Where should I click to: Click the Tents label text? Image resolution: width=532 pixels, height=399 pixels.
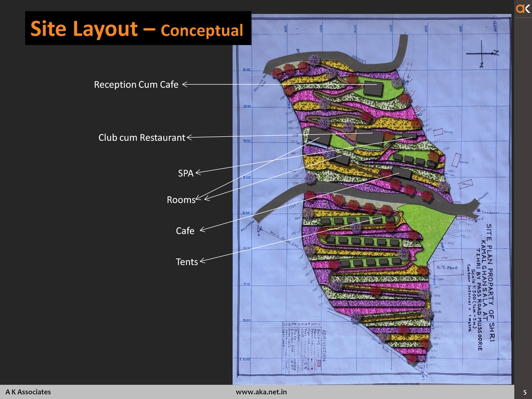pos(187,262)
